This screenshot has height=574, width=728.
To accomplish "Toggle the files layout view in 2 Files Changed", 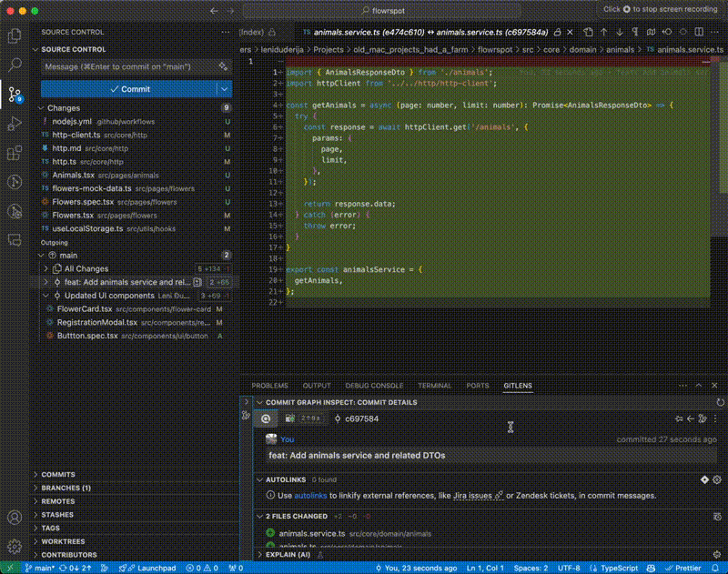I will (717, 516).
